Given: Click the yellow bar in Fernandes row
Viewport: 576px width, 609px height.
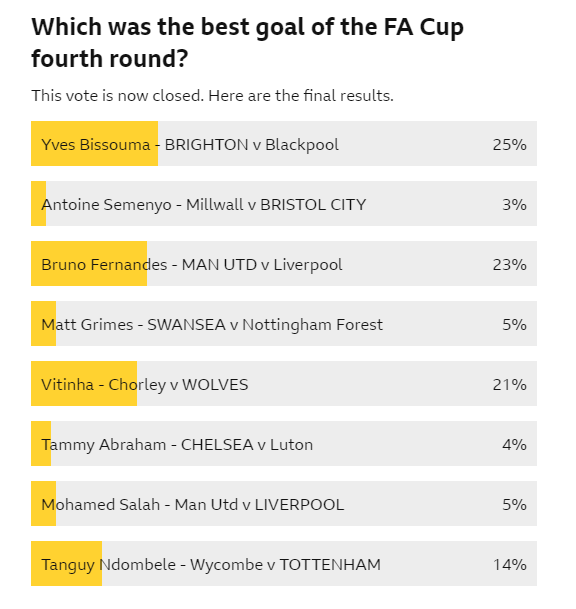Looking at the screenshot, I should pyautogui.click(x=89, y=263).
